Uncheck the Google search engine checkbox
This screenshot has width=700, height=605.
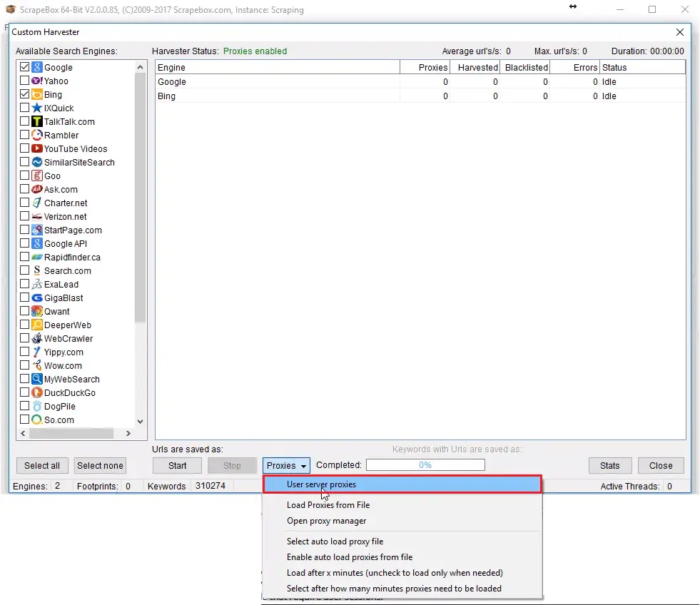25,67
